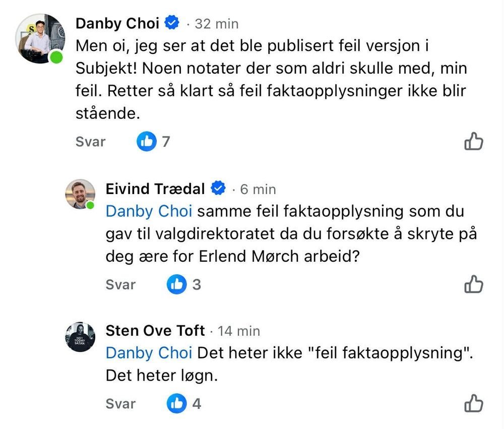Like Sten Ove Toft's reply with thumbs-up outline
The width and height of the screenshot is (504, 429).
pyautogui.click(x=473, y=403)
